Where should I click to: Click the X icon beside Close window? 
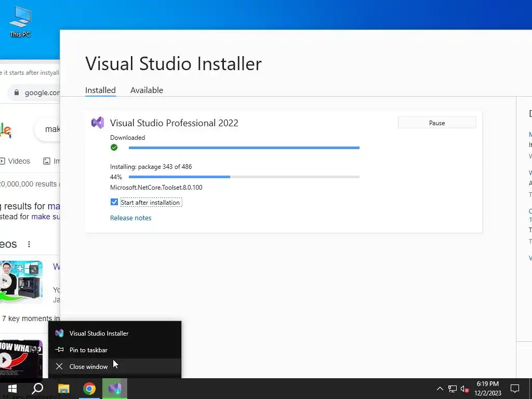[59, 366]
